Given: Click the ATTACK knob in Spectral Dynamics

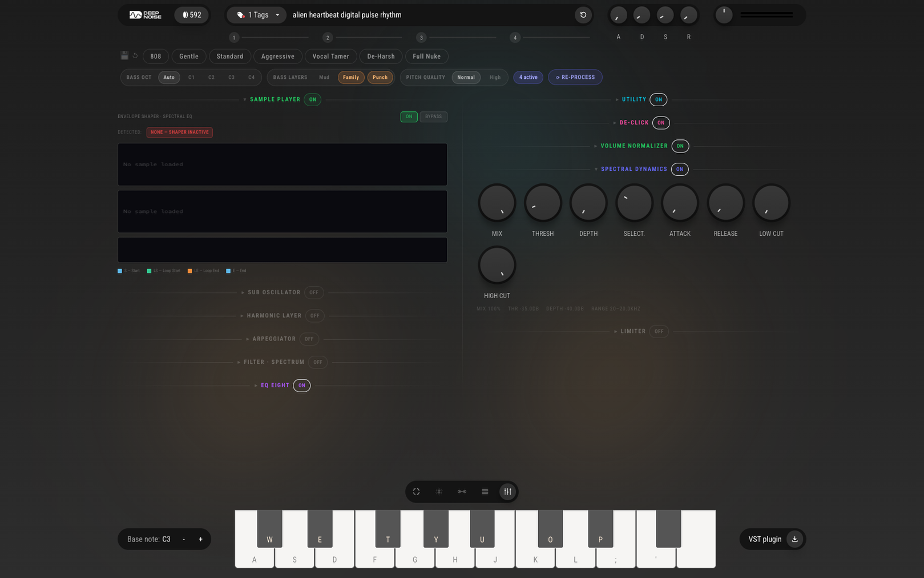Looking at the screenshot, I should click(x=680, y=203).
